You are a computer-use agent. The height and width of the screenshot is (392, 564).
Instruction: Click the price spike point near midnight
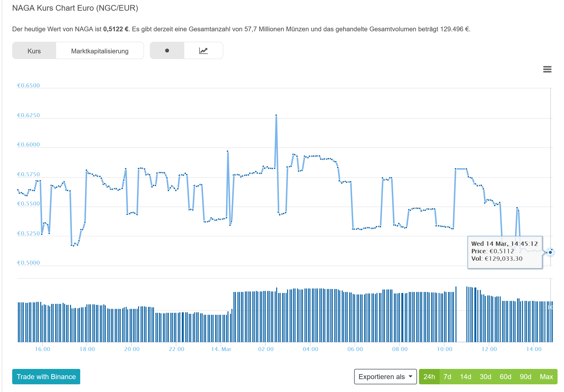227,151
